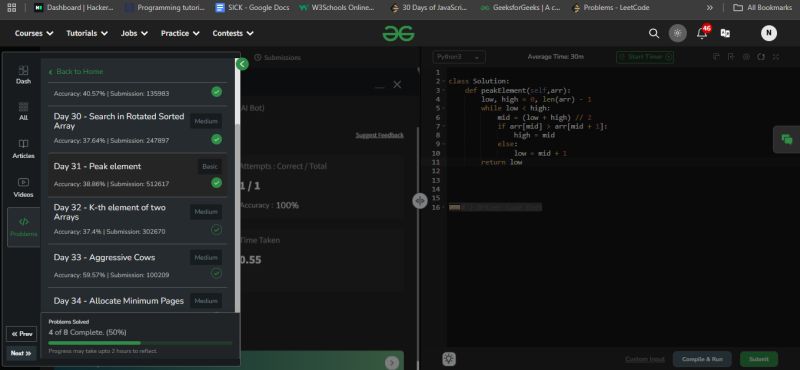The width and height of the screenshot is (800, 370).
Task: Open the Videos sidebar section
Action: point(23,188)
